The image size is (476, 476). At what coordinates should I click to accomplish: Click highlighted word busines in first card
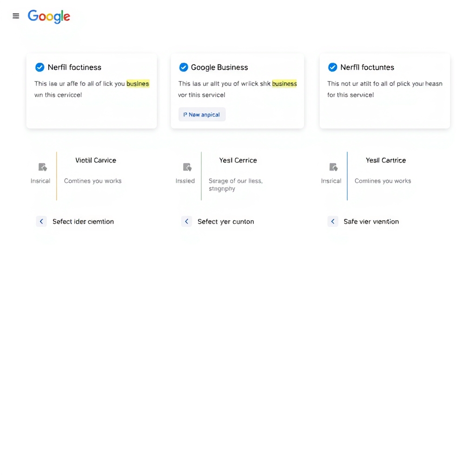tap(138, 84)
